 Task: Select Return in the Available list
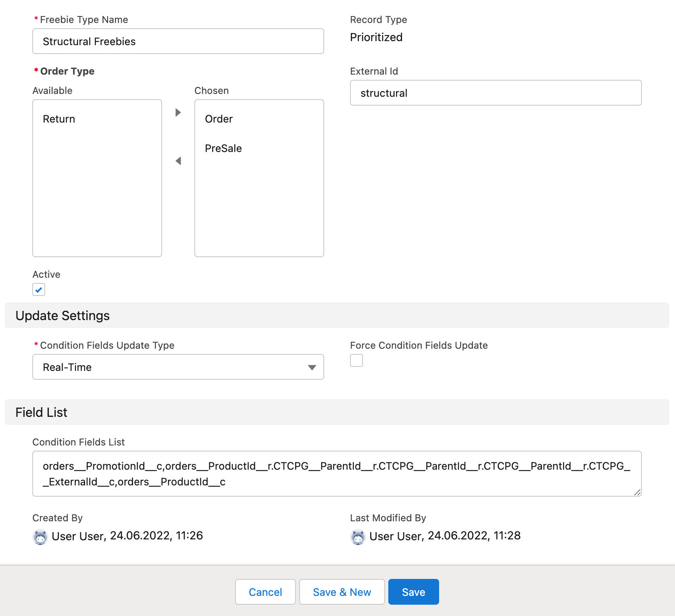(59, 119)
